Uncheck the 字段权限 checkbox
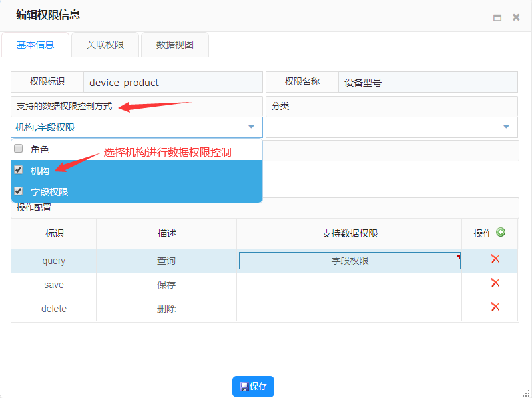 (19, 191)
